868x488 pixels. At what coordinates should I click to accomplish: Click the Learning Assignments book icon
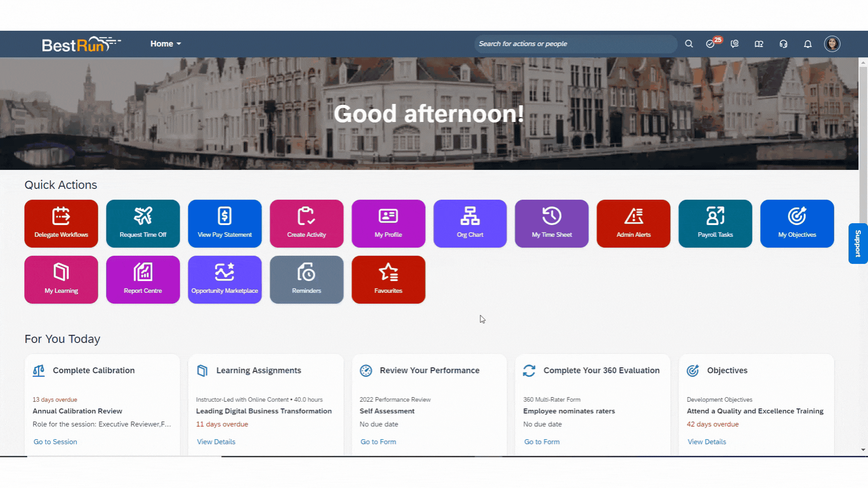[203, 371]
